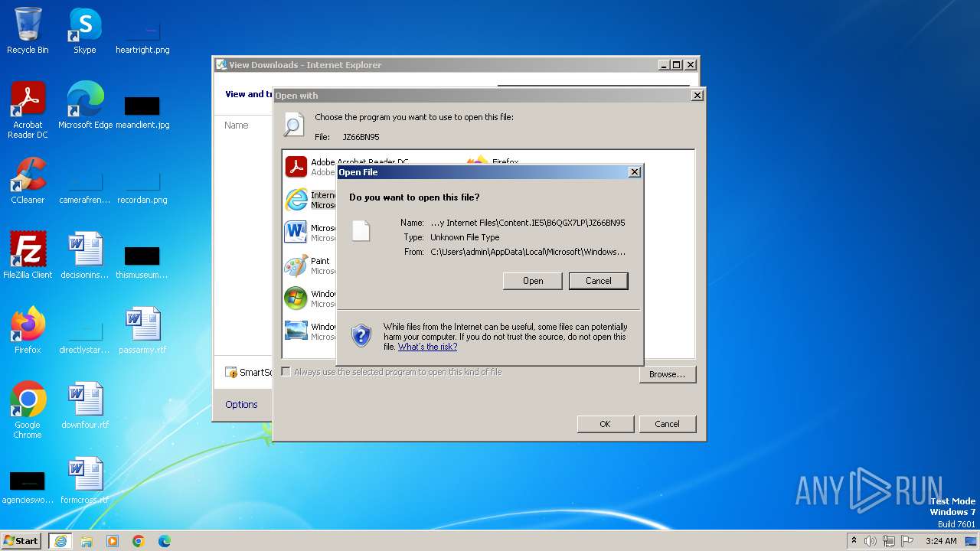Image resolution: width=980 pixels, height=551 pixels.
Task: Select formcross.rtf desktop document
Action: point(85,481)
